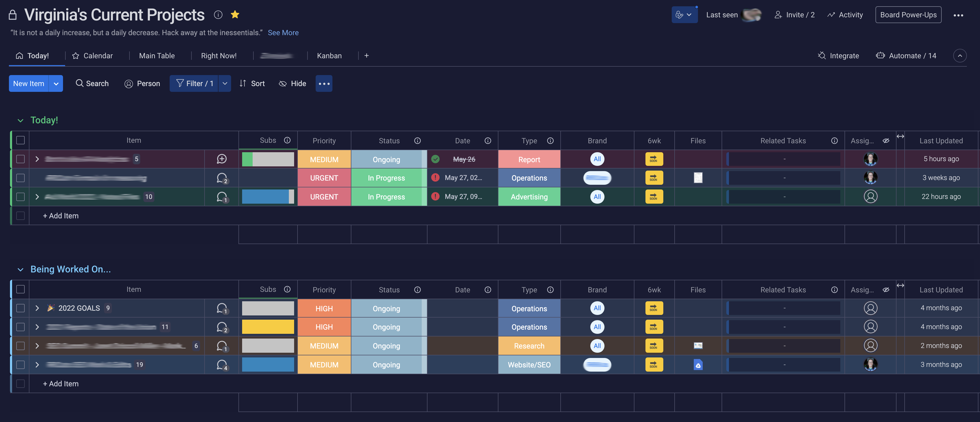Expand the 2022 GOALS subitems chevron
The height and width of the screenshot is (422, 980).
coord(37,308)
